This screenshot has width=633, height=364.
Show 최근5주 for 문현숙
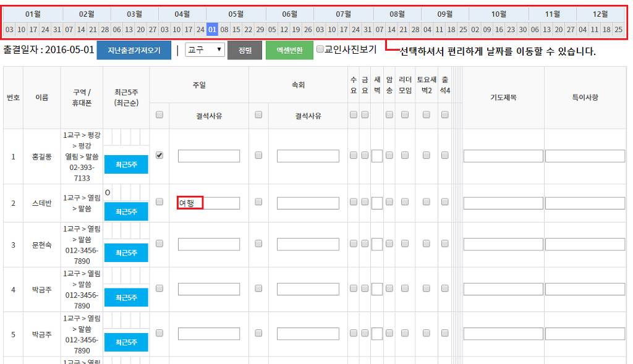pos(126,253)
